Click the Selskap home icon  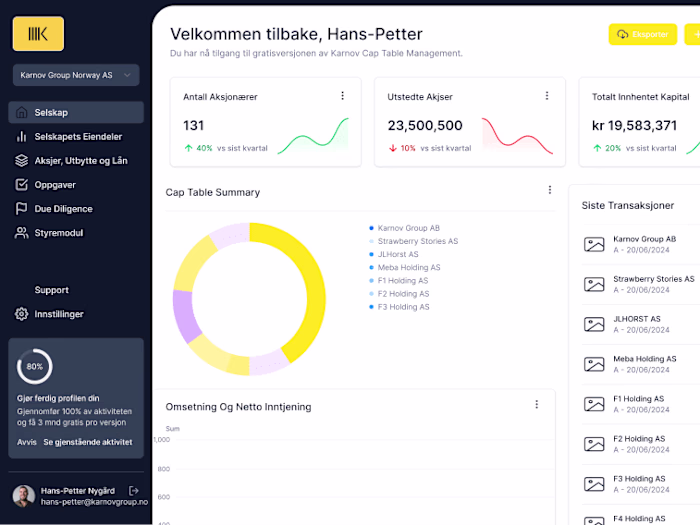point(22,113)
